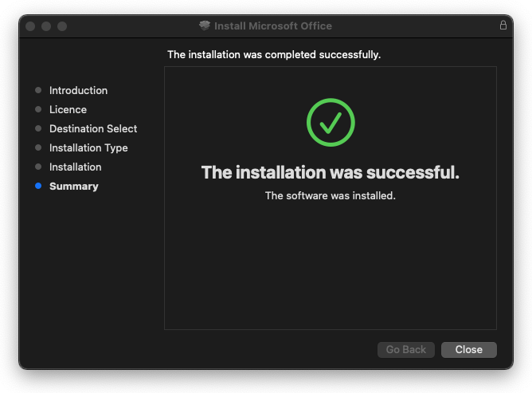Image resolution: width=532 pixels, height=393 pixels.
Task: Click the completed successfully header message
Action: coord(274,55)
